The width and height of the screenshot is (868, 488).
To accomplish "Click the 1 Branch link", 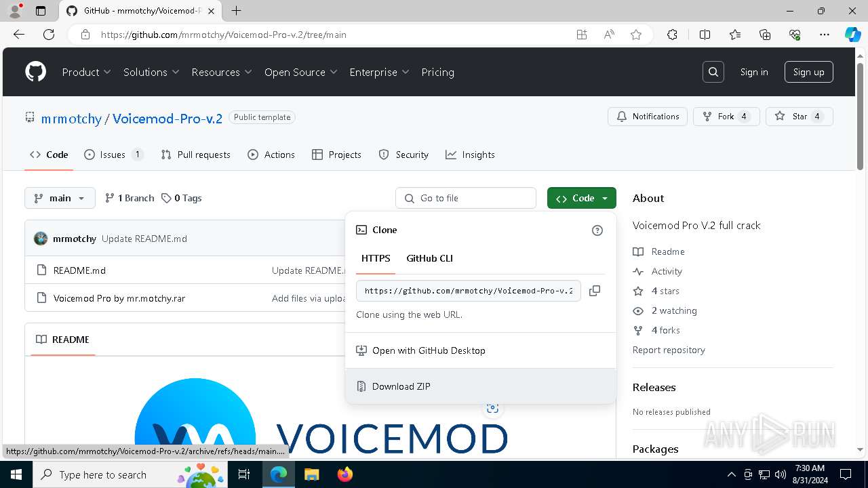I will 130,198.
